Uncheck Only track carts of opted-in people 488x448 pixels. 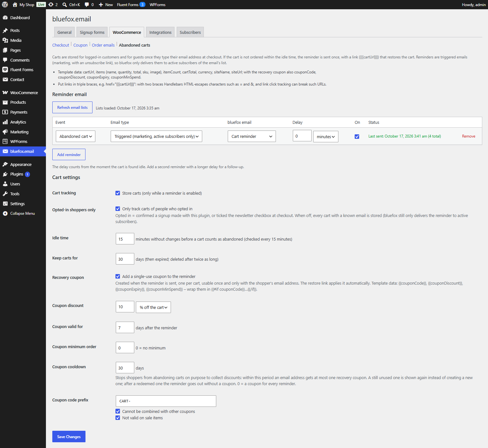pyautogui.click(x=118, y=209)
